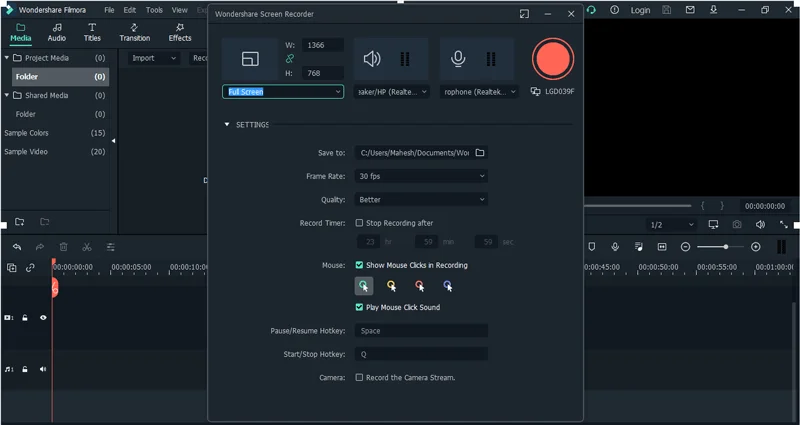Mute the system speaker audio icon
Viewport: 800px width, 425px height.
[x=371, y=59]
